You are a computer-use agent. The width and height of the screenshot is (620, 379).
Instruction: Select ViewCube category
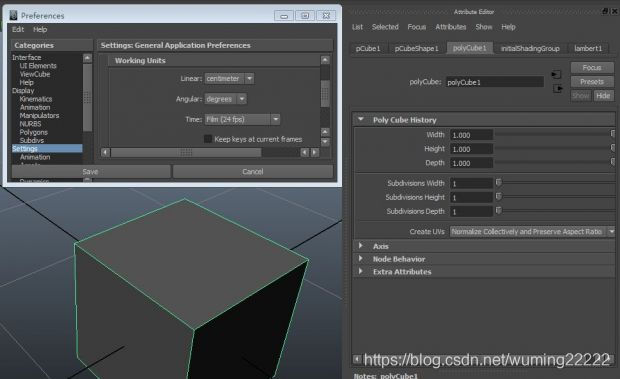pos(35,74)
